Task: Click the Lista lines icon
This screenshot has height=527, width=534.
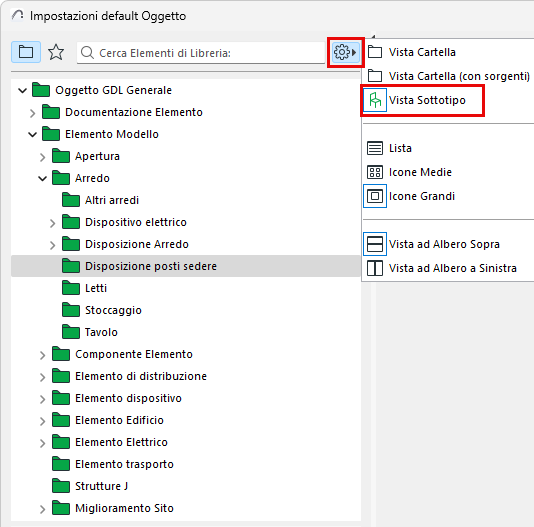Action: (375, 148)
